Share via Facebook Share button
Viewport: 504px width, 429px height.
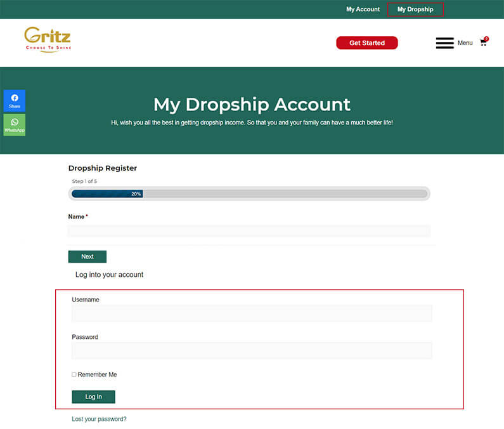click(15, 101)
